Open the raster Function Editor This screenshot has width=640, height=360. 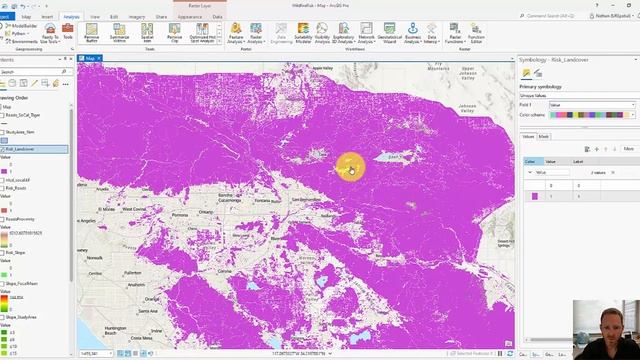(476, 33)
